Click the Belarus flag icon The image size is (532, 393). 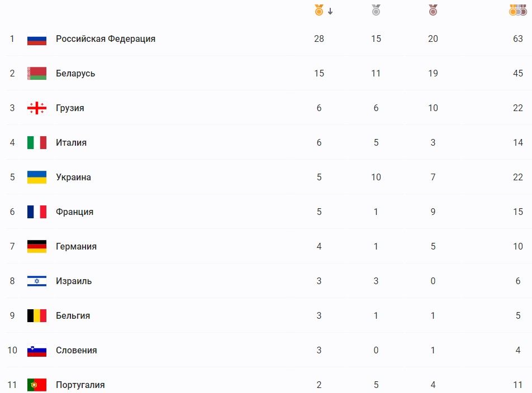point(37,74)
